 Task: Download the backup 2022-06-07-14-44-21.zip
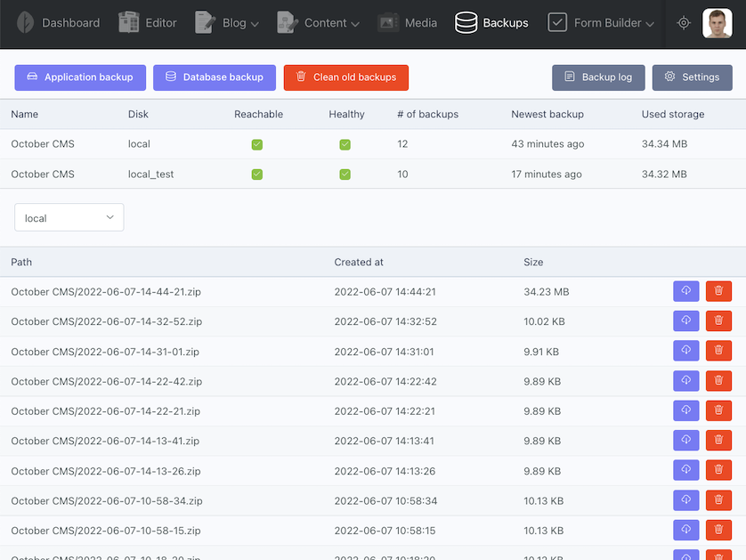(x=685, y=290)
